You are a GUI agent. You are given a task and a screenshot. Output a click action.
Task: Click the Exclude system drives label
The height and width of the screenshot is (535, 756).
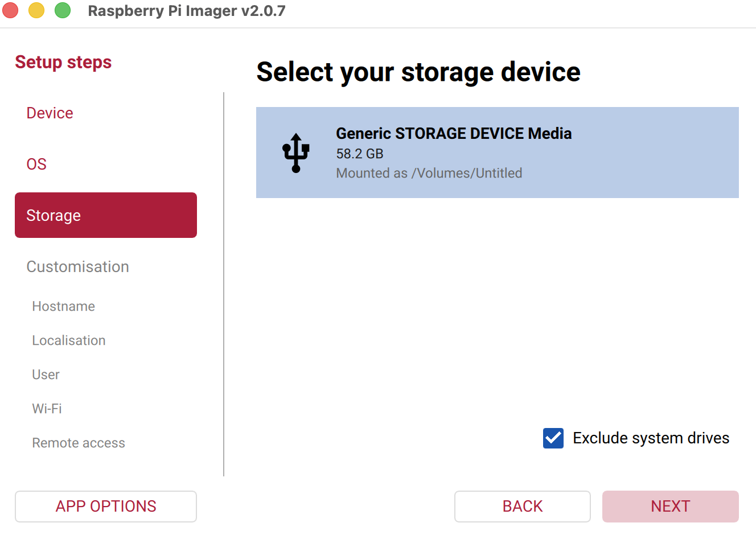coord(651,438)
